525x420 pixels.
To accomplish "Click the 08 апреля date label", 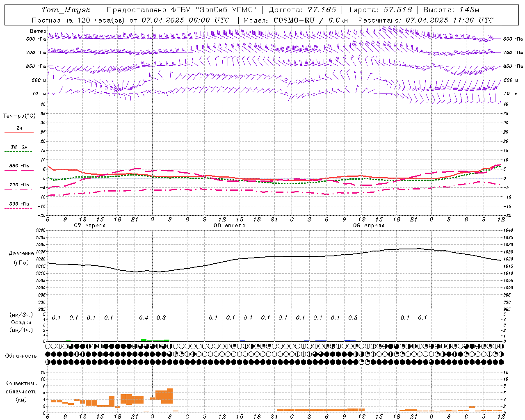I will [229, 226].
